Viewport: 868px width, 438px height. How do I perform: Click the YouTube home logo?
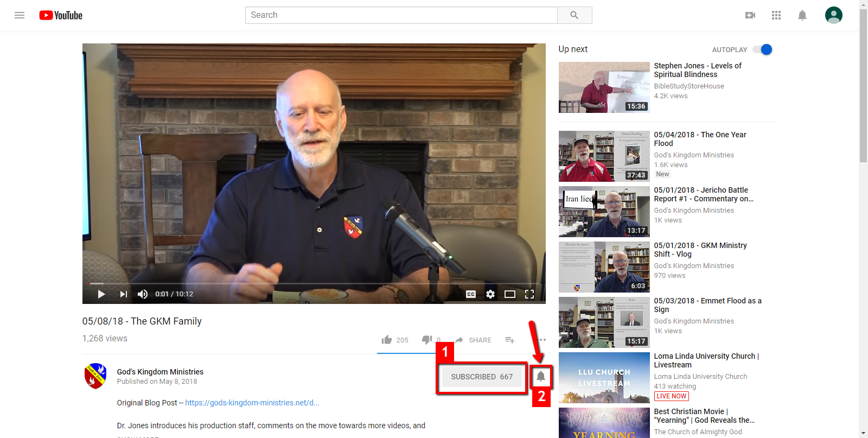61,15
